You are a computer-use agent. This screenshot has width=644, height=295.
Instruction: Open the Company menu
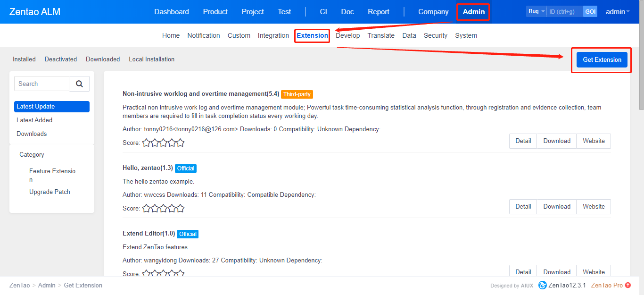click(x=433, y=12)
